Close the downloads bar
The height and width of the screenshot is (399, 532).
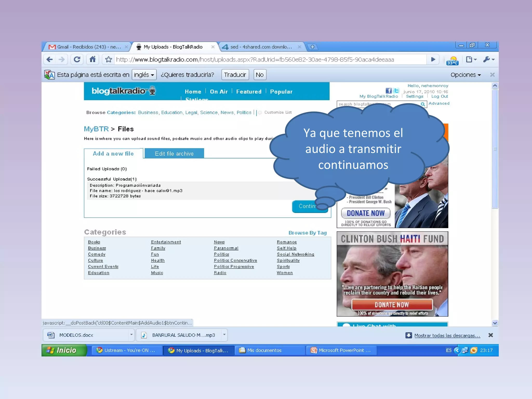pos(490,335)
